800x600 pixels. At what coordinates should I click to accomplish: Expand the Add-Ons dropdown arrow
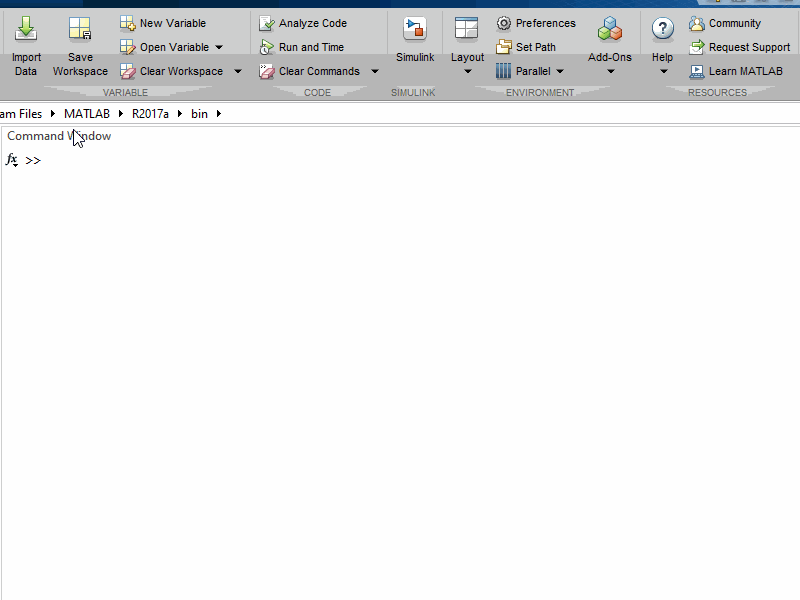pos(610,71)
